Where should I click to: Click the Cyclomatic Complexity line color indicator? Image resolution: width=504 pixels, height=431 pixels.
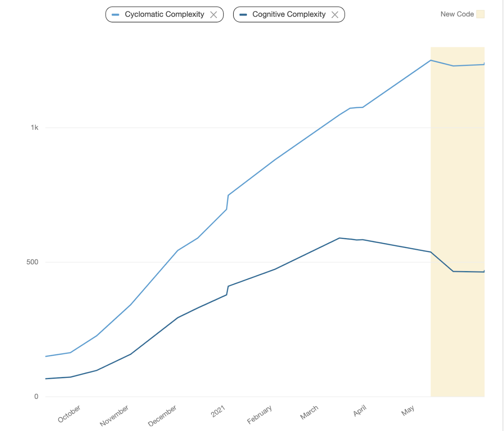pos(116,14)
